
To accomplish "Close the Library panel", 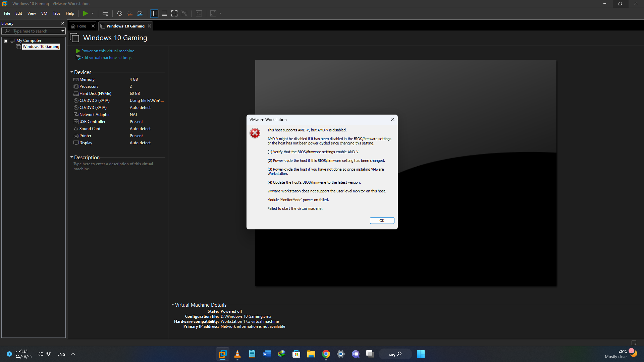I will pyautogui.click(x=63, y=23).
